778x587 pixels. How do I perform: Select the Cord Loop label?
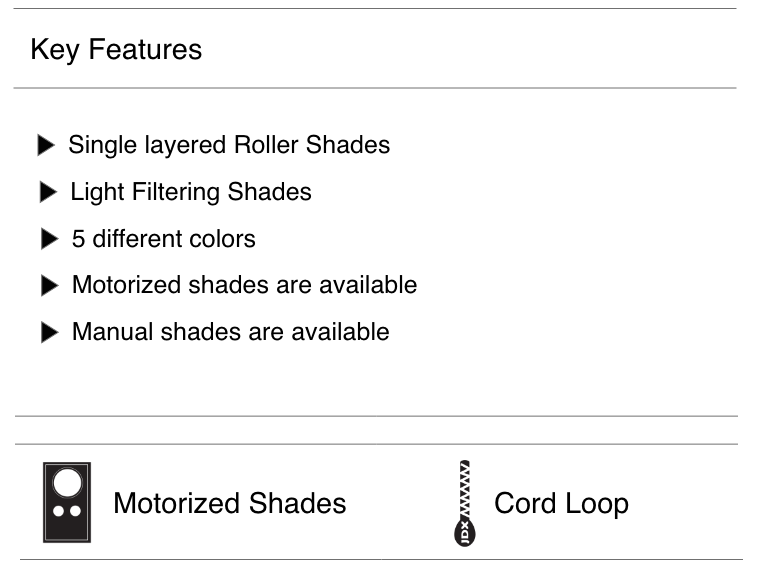tap(561, 503)
